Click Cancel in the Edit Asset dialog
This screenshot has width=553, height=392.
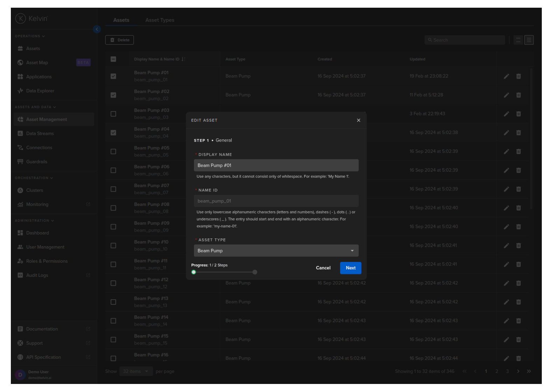point(323,268)
